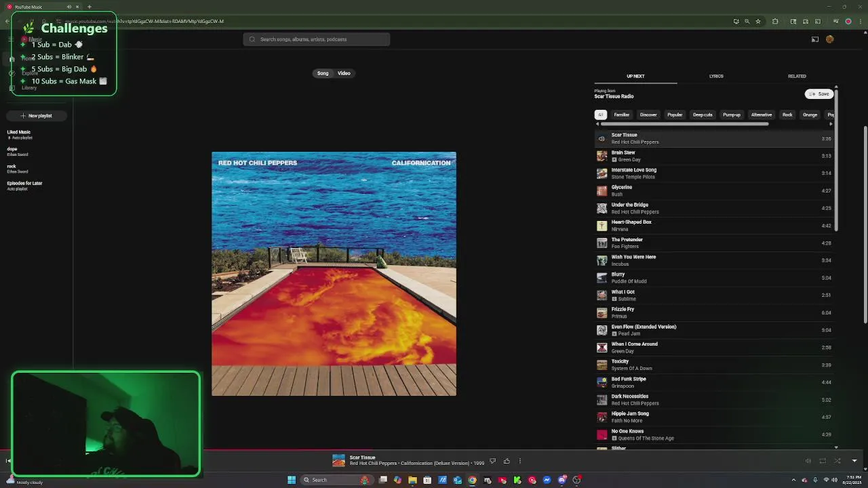Play Glycerine thumbnail in queue
The image size is (868, 488).
601,191
